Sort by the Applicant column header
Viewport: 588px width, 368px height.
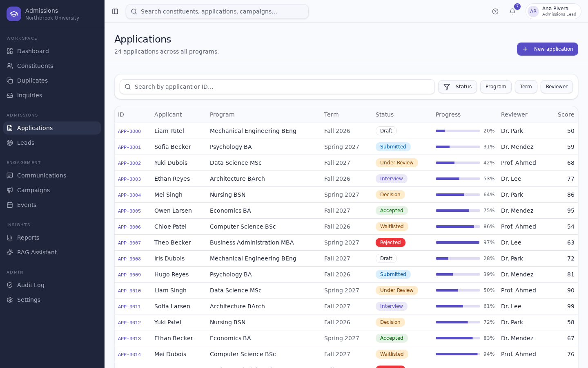tap(168, 114)
